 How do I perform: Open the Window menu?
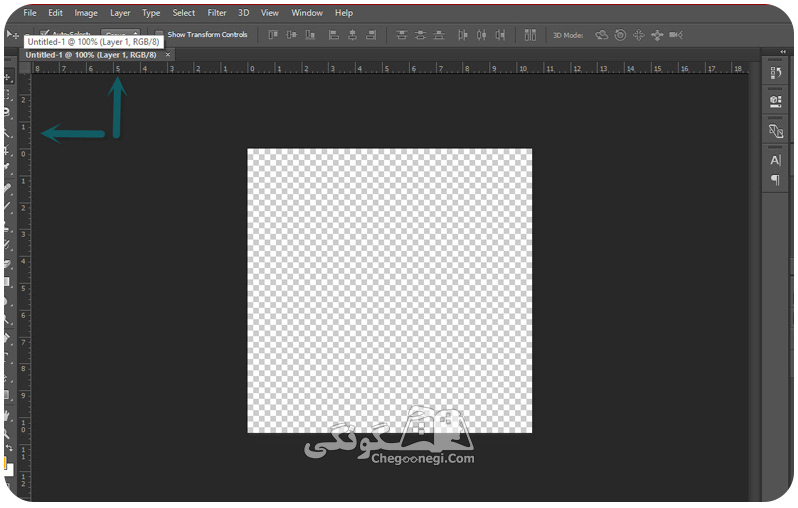(x=307, y=13)
